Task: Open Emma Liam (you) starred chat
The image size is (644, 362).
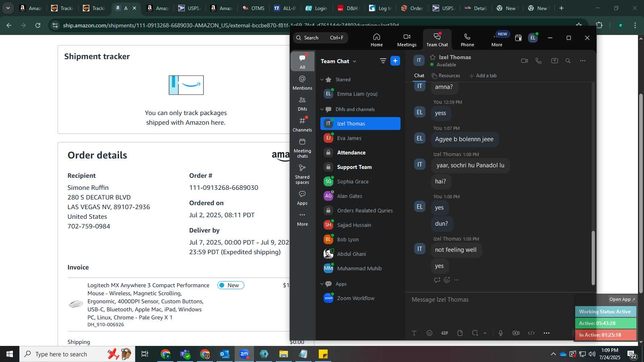Action: 360,94
